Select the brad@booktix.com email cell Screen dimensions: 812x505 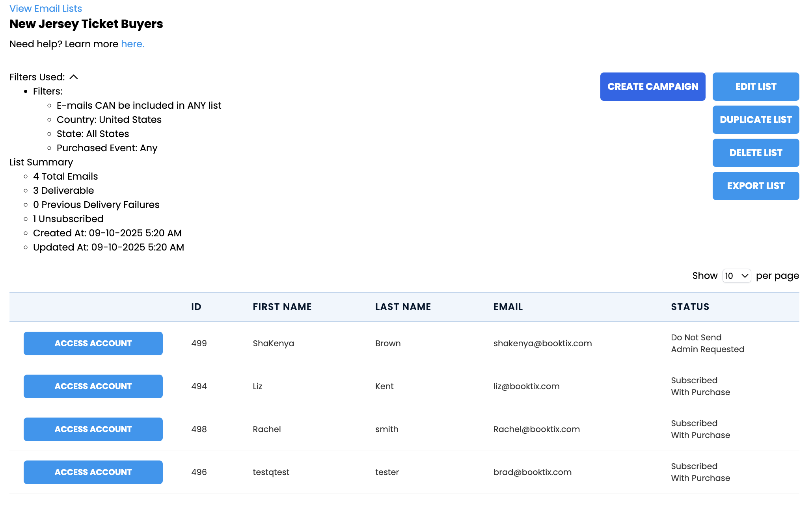pyautogui.click(x=532, y=472)
